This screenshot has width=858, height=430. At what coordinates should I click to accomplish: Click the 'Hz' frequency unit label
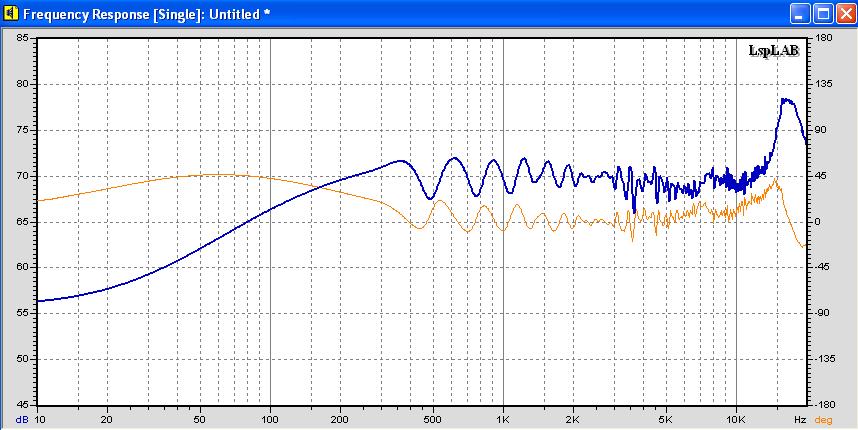pyautogui.click(x=800, y=420)
